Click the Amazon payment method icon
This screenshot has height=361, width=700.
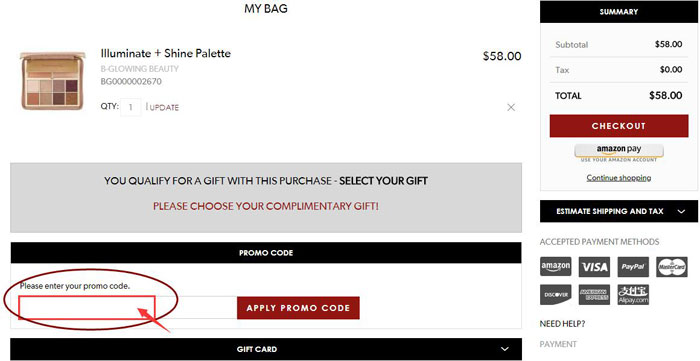click(556, 267)
